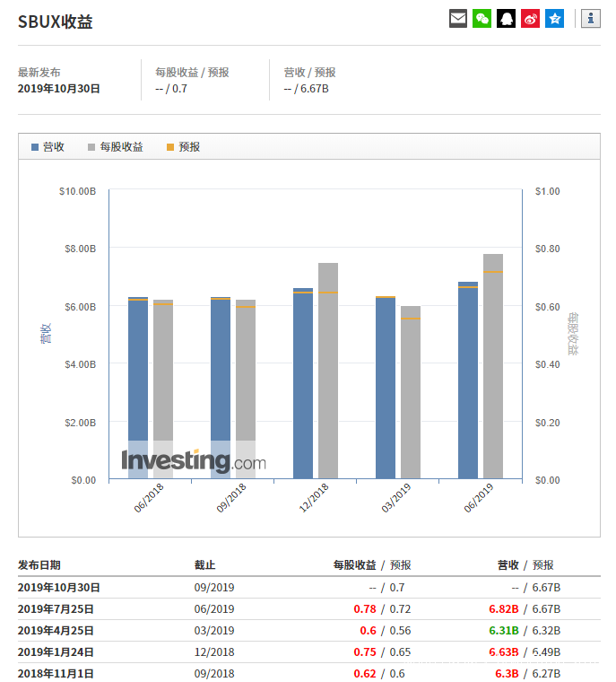616x682 pixels.
Task: Open the info icon next to share buttons
Action: [591, 18]
